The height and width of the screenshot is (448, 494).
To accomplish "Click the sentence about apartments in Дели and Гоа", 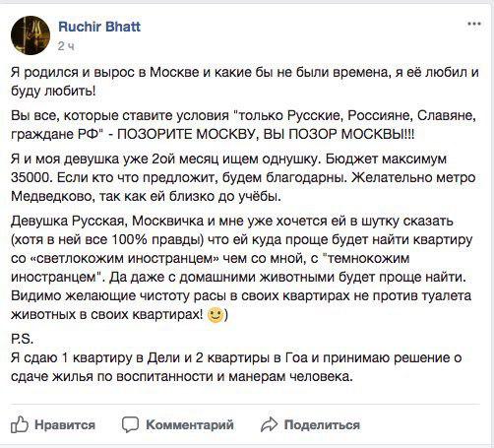I will click(x=236, y=367).
